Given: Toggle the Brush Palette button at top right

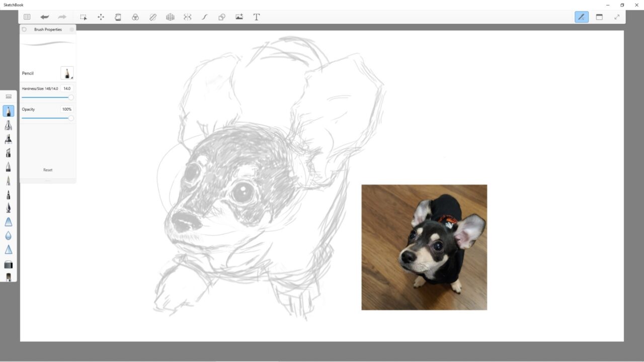Looking at the screenshot, I should (x=582, y=17).
